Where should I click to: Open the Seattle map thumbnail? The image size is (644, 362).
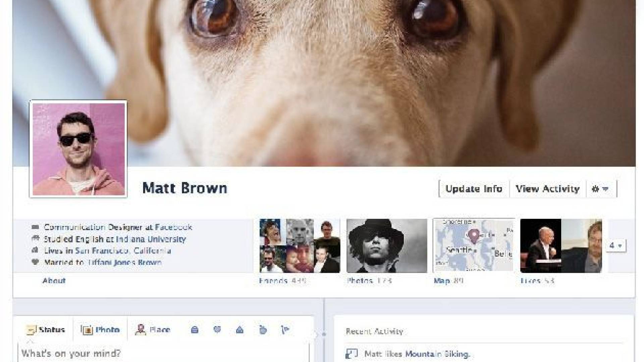[473, 246]
